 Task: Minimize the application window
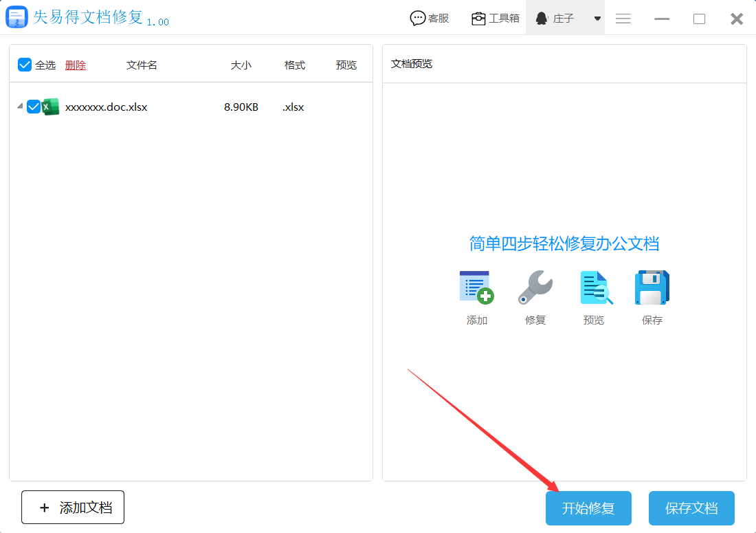[661, 19]
